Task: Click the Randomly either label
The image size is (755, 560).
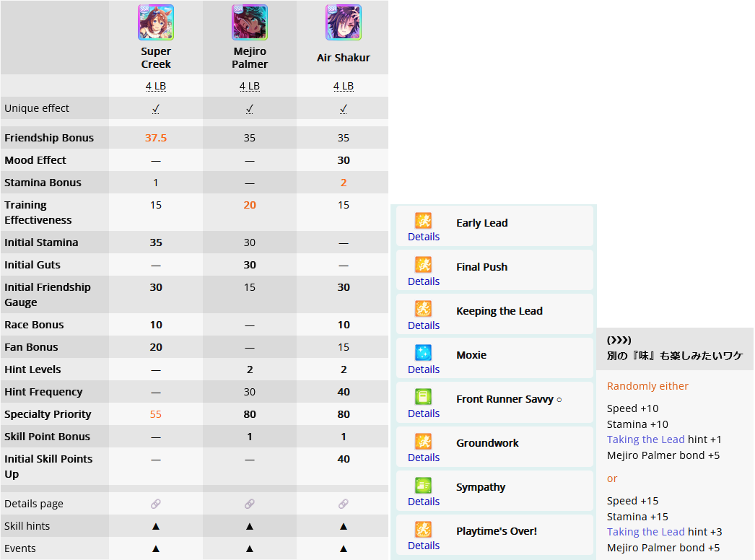Action: pos(647,386)
